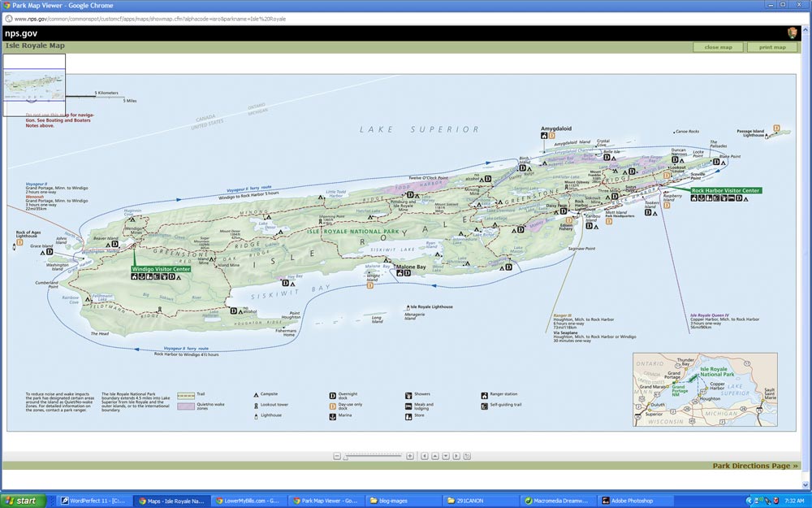812x508 pixels.
Task: Pan the map down with arrow button
Action: pos(446,456)
